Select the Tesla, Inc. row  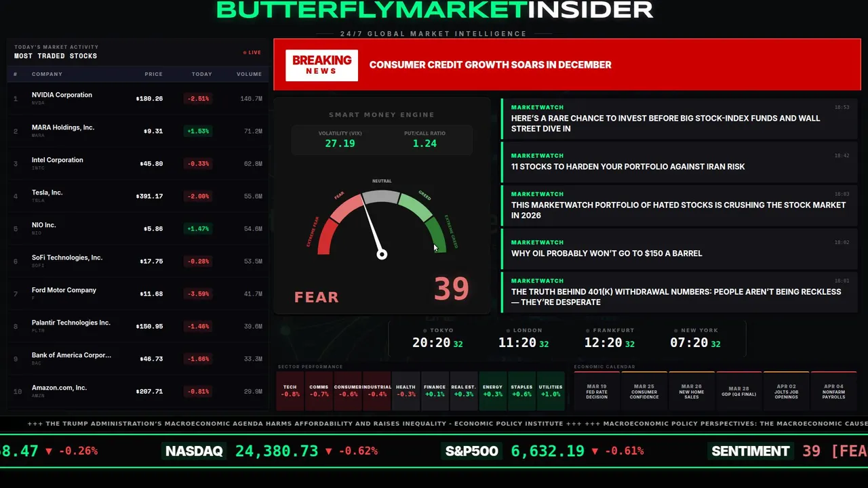pyautogui.click(x=138, y=196)
